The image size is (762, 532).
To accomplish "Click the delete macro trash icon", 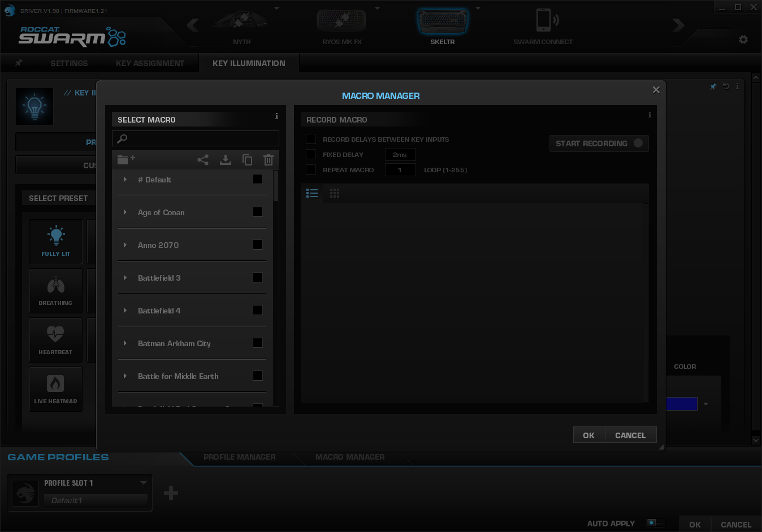I will click(x=269, y=160).
